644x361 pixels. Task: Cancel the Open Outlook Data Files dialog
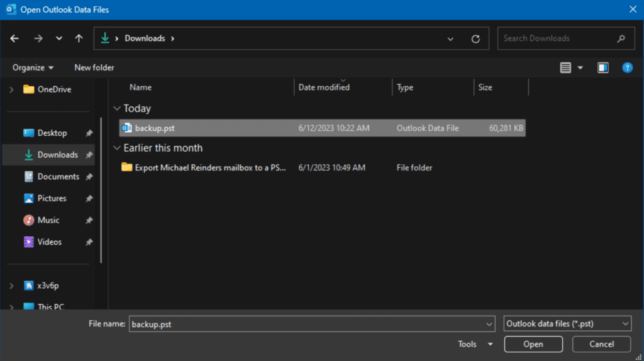coord(602,344)
